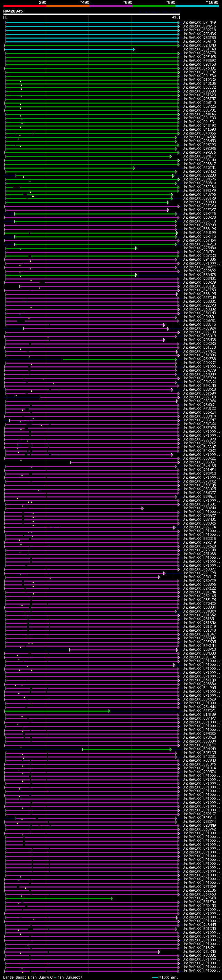This screenshot has height=980, width=222.
Task: Click the UniRef100_O48706 label
Action: pyautogui.click(x=199, y=194)
